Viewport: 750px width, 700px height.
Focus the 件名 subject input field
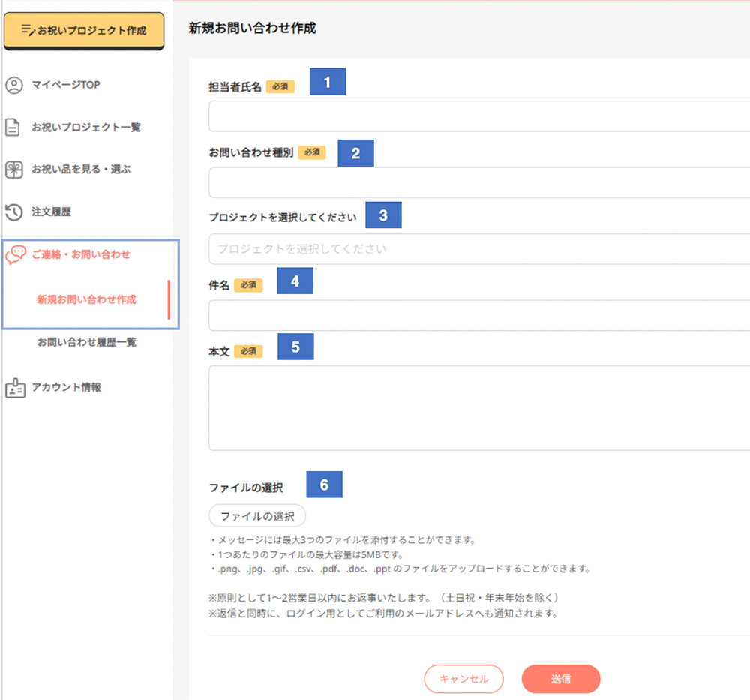[x=478, y=315]
